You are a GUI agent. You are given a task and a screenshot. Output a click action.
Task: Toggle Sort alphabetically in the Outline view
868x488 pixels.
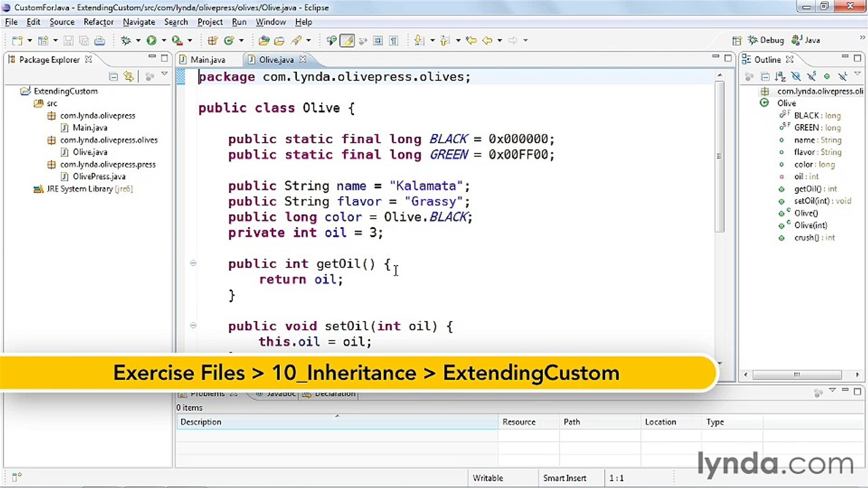781,77
